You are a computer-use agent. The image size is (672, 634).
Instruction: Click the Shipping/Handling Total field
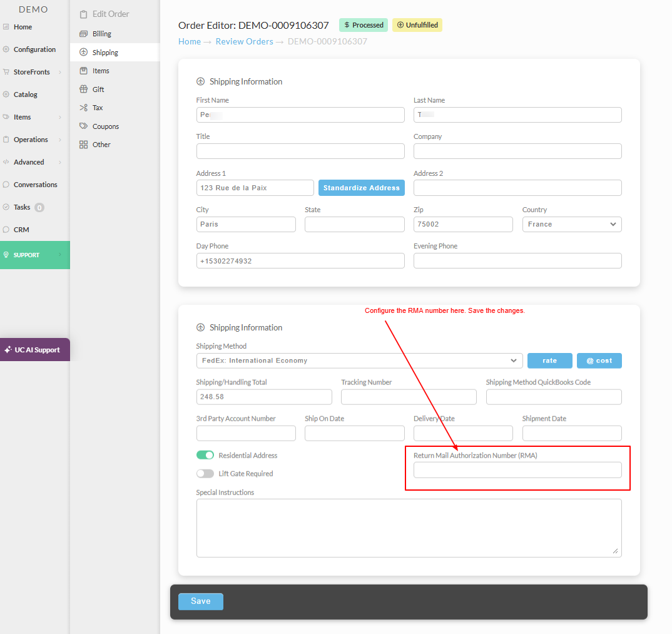coord(264,397)
